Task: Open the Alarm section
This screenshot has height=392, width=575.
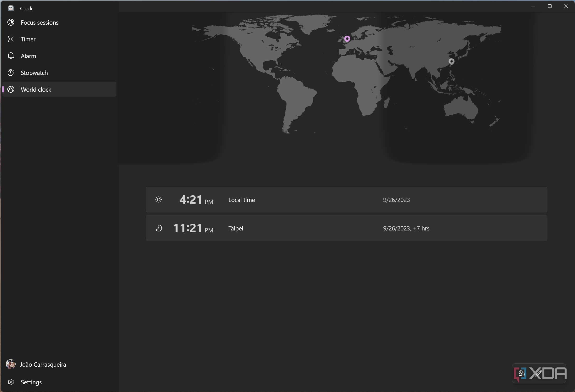Action: point(28,56)
